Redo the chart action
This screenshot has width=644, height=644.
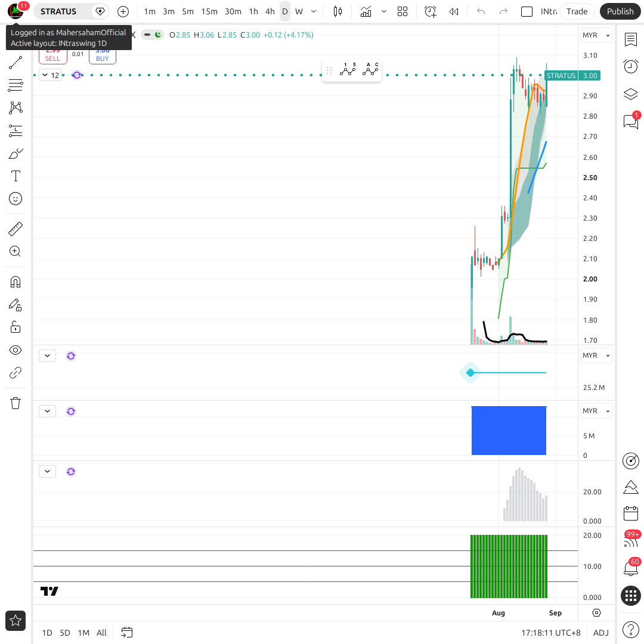pos(503,11)
